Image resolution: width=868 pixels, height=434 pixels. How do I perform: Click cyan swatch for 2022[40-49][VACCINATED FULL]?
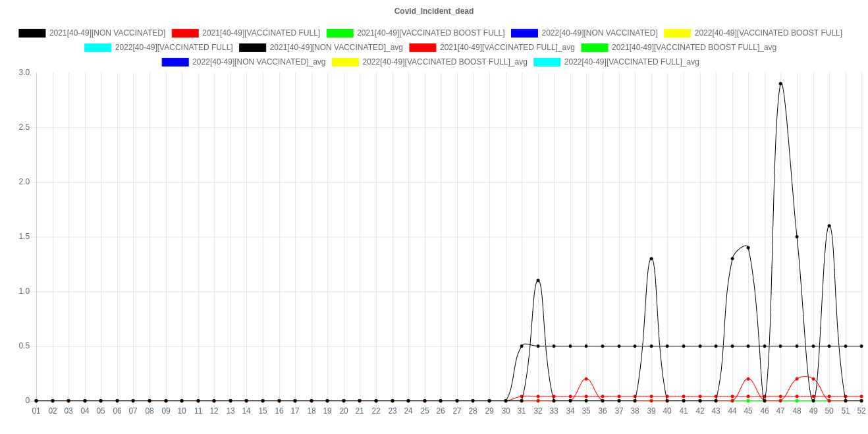(97, 47)
